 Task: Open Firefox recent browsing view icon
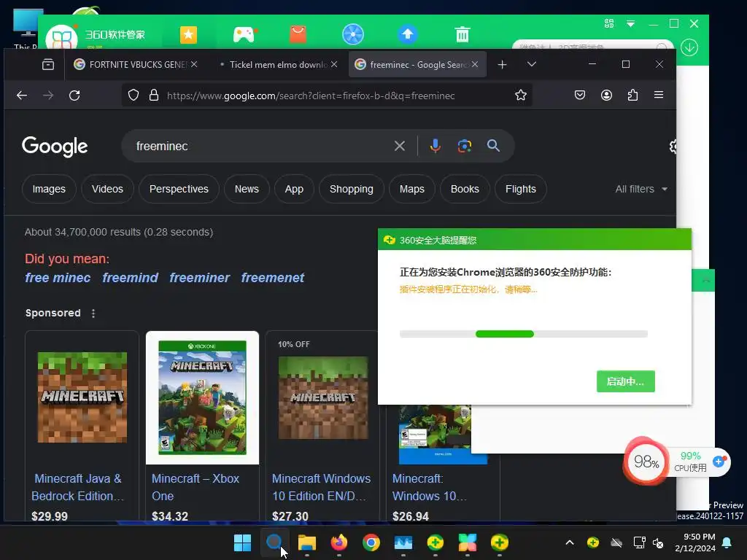click(48, 64)
